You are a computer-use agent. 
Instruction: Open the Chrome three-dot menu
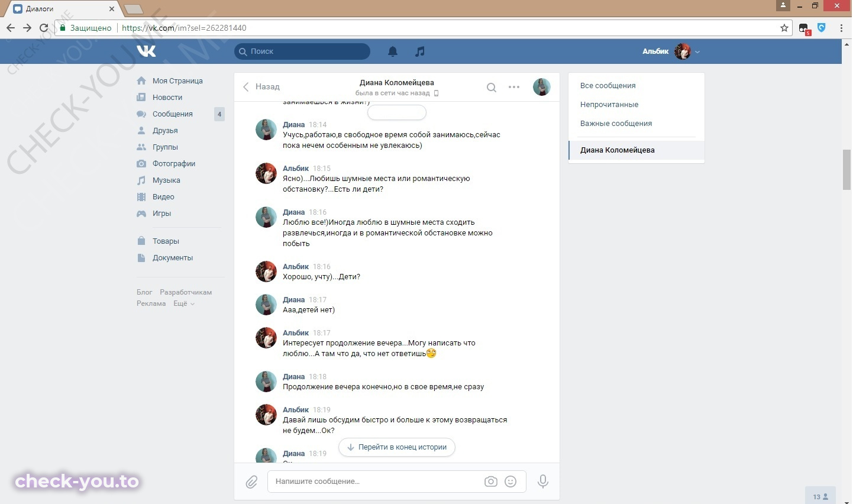(841, 28)
